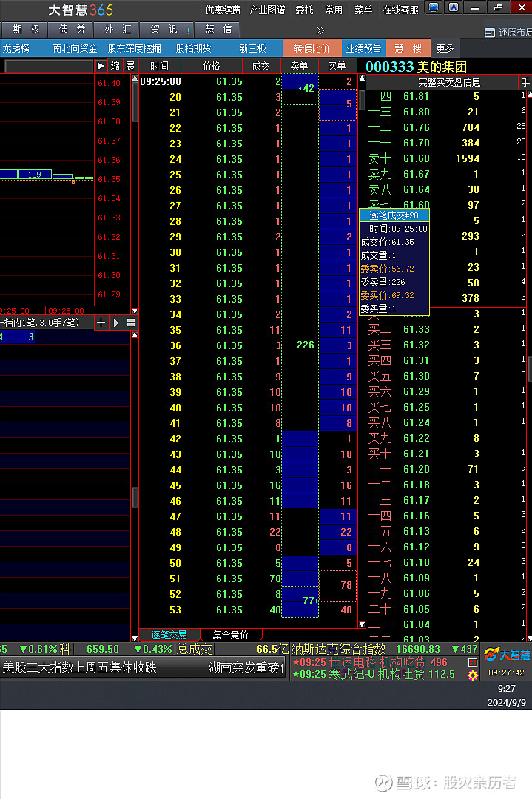
Task: Click the 买单 column header
Action: (x=337, y=67)
